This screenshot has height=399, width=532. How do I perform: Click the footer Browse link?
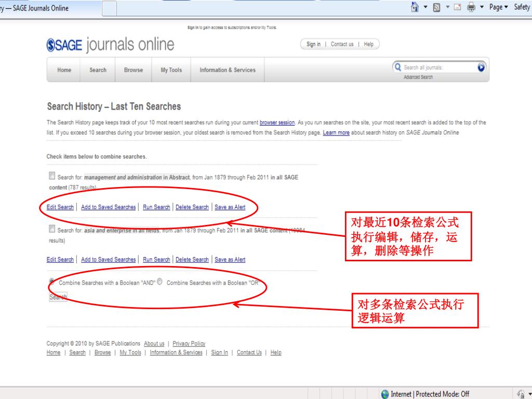[x=102, y=353]
